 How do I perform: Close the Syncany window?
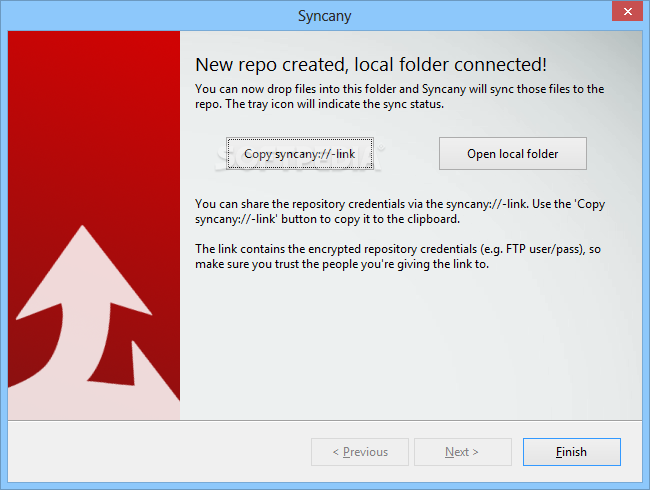(x=628, y=11)
